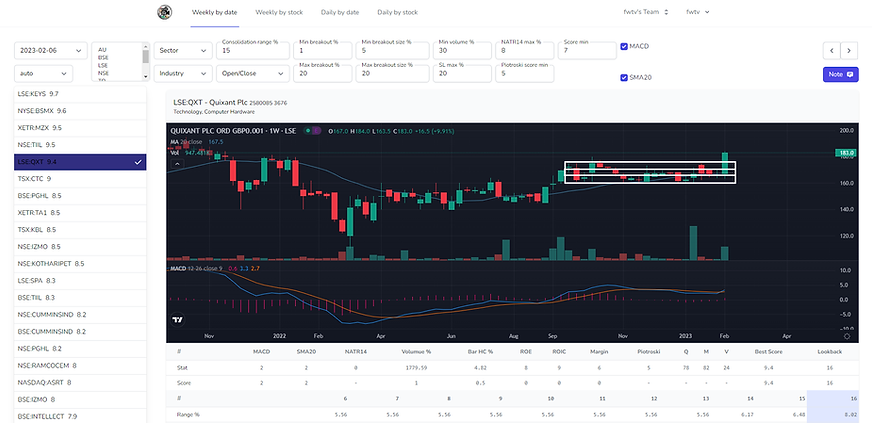
Task: Select NSE:IZMO 8.5 in stock list
Action: [80, 247]
